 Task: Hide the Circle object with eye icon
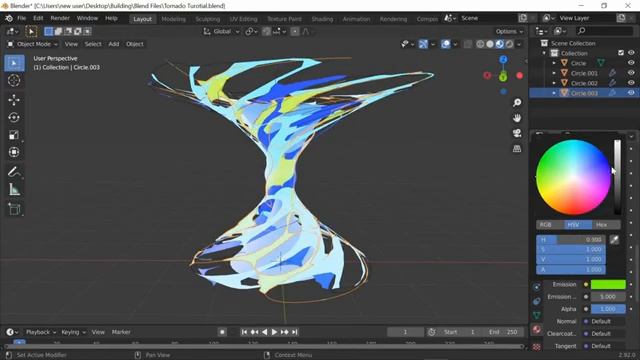631,63
